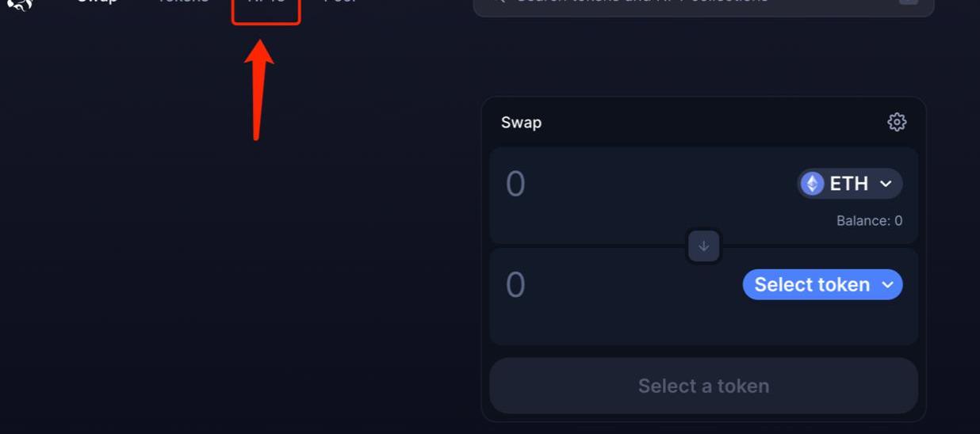Click the magnifier icon in search bar
The width and height of the screenshot is (980, 434).
tap(500, 2)
